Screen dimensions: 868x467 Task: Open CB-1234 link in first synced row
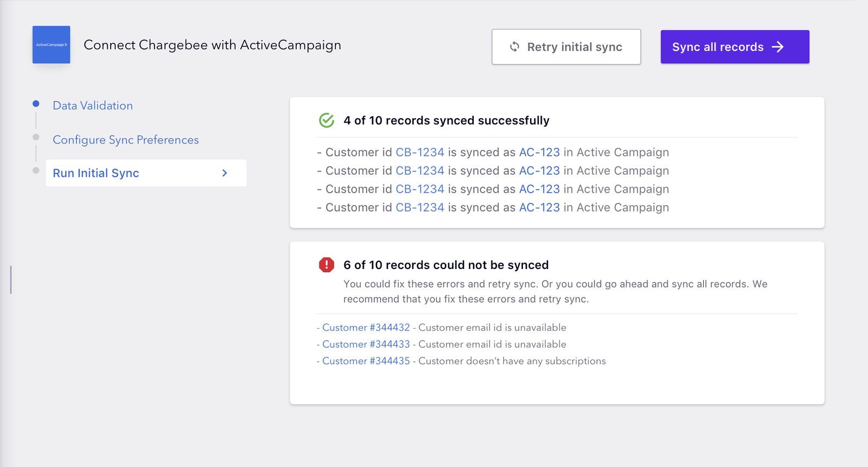pos(420,152)
